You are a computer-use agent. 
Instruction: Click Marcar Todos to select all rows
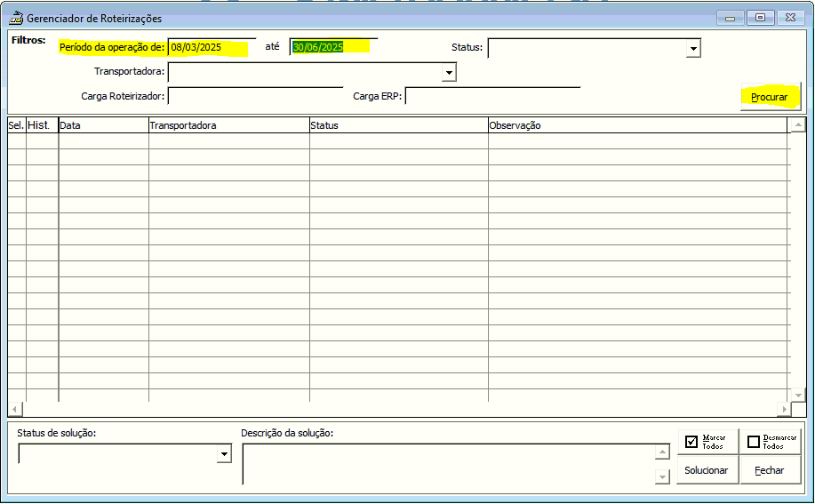coord(707,442)
